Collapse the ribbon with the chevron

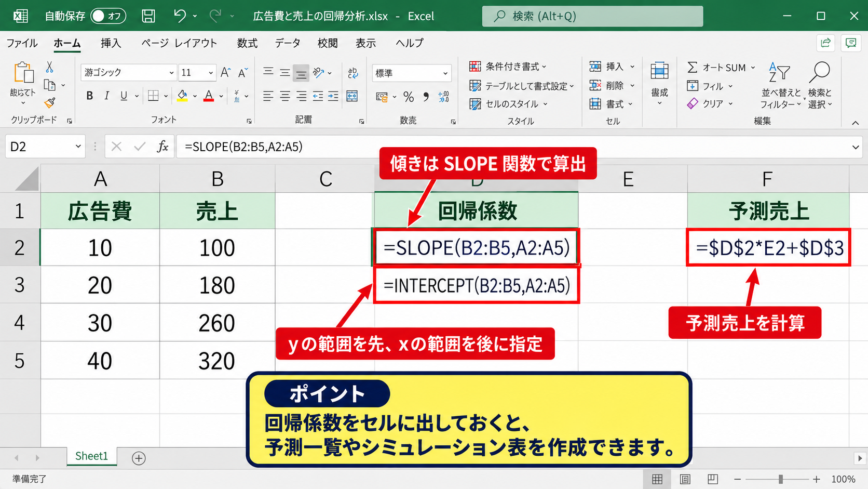(855, 123)
